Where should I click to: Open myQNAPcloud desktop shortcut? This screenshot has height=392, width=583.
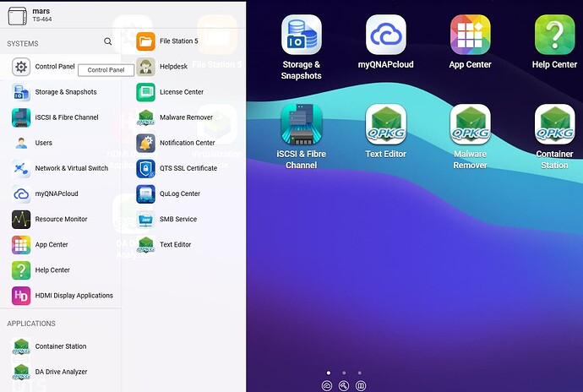pyautogui.click(x=385, y=42)
